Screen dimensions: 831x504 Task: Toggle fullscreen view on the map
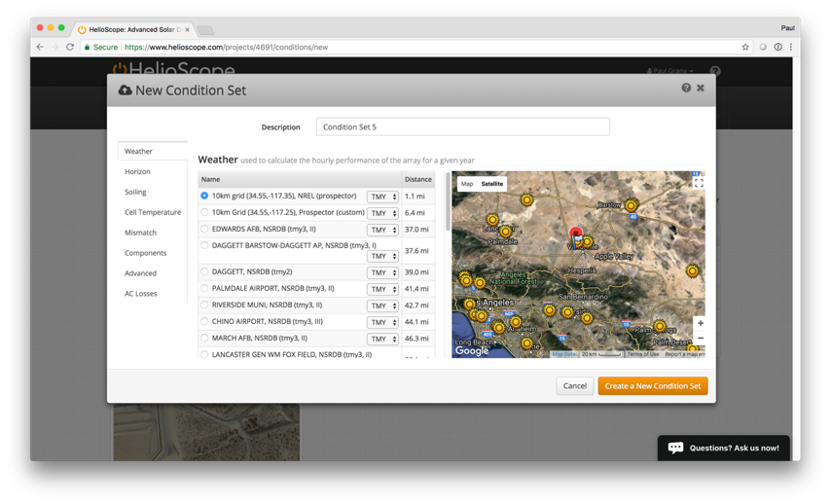coord(699,183)
